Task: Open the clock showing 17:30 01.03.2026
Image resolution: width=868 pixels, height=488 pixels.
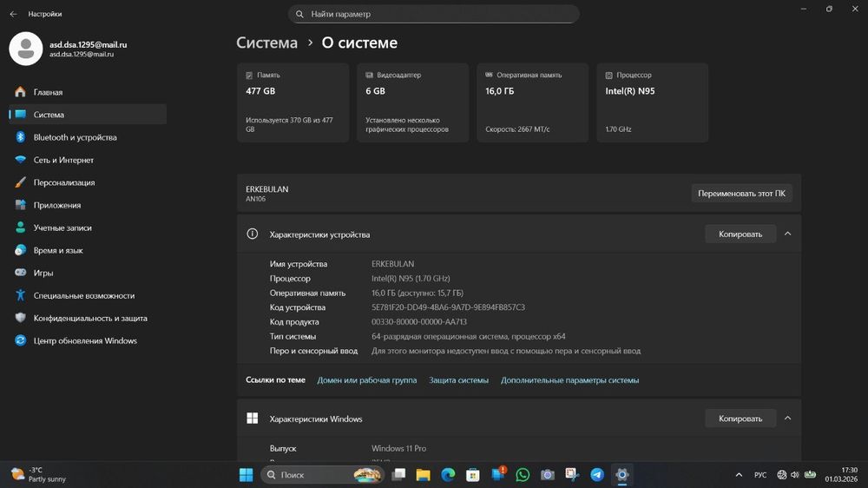Action: pos(841,475)
